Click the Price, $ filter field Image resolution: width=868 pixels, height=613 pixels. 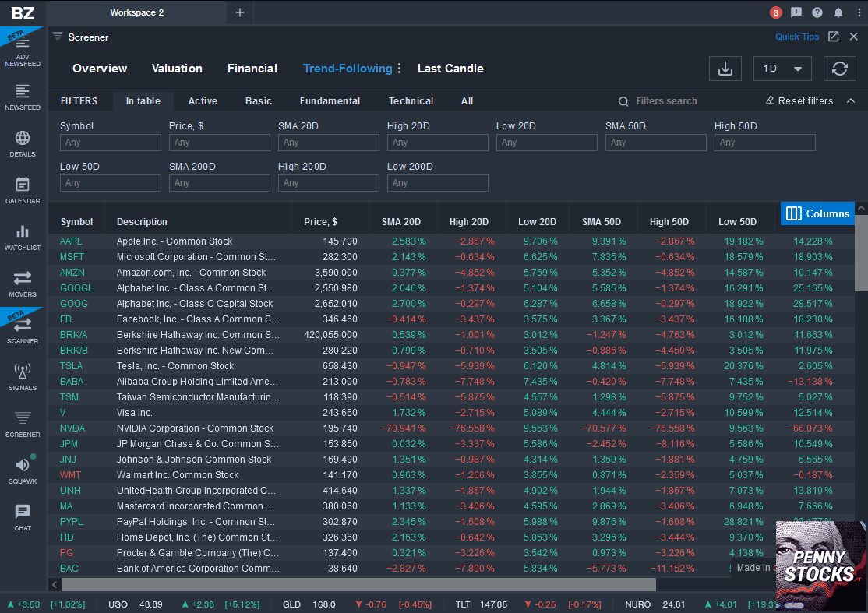pyautogui.click(x=219, y=143)
